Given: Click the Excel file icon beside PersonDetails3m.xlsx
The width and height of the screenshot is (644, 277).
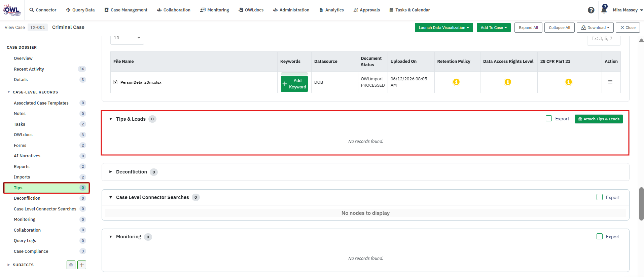Looking at the screenshot, I should (115, 82).
